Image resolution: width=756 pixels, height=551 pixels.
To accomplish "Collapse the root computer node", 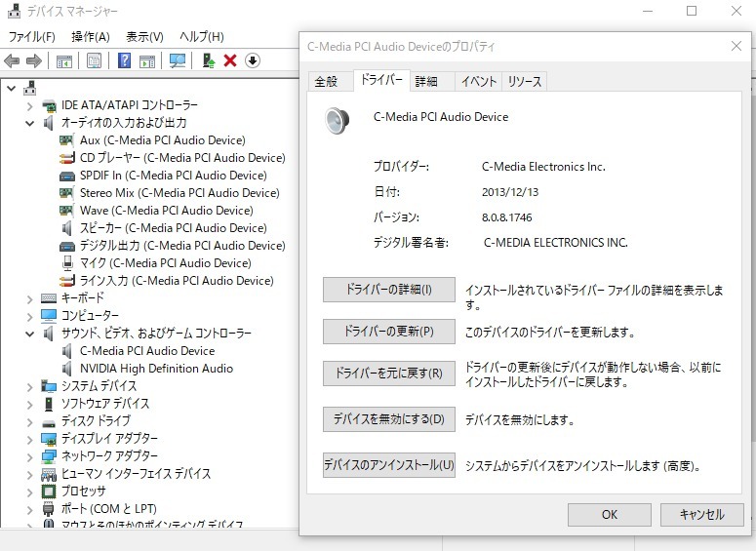I will tap(11, 88).
